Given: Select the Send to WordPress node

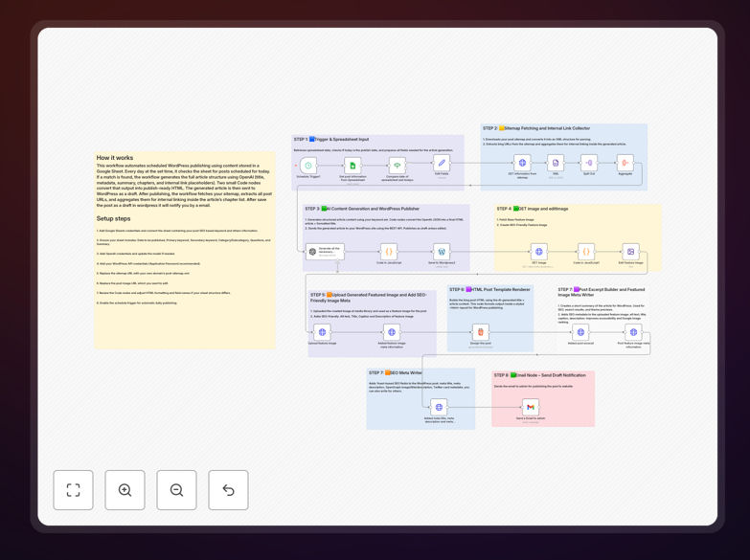Looking at the screenshot, I should point(442,252).
